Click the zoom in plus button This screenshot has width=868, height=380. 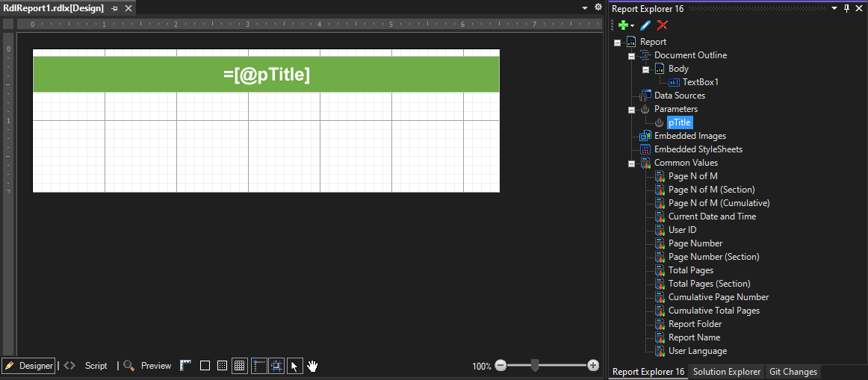click(x=593, y=366)
